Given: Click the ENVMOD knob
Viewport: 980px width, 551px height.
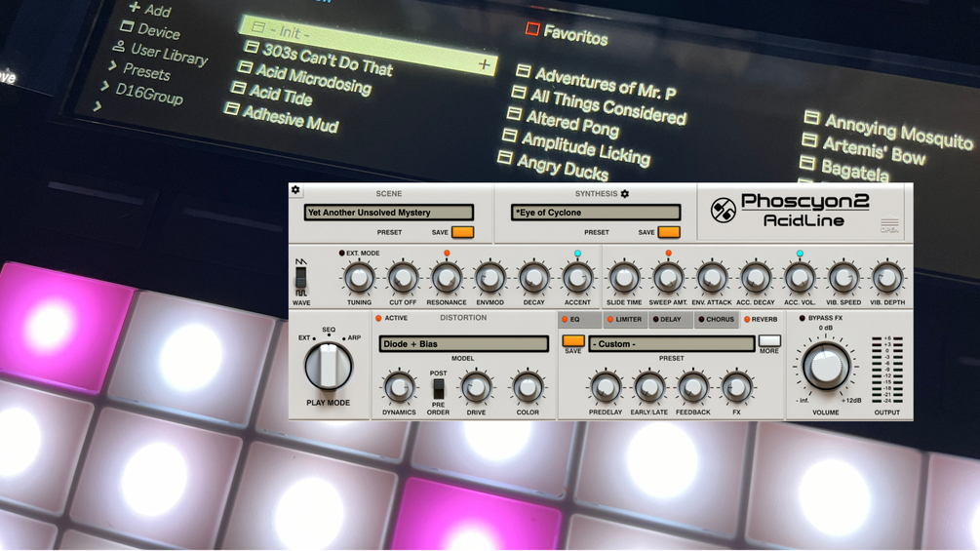Looking at the screenshot, I should click(490, 278).
